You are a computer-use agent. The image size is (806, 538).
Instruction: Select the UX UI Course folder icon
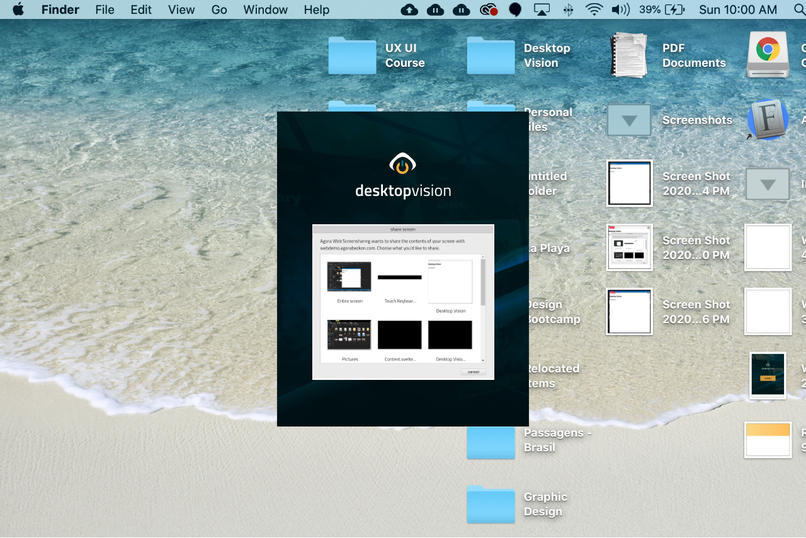pos(352,55)
